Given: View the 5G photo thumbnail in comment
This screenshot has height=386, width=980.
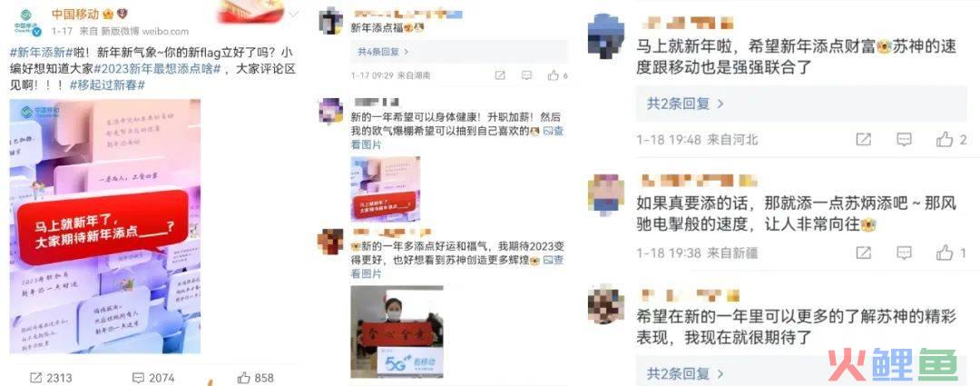Looking at the screenshot, I should (x=397, y=332).
